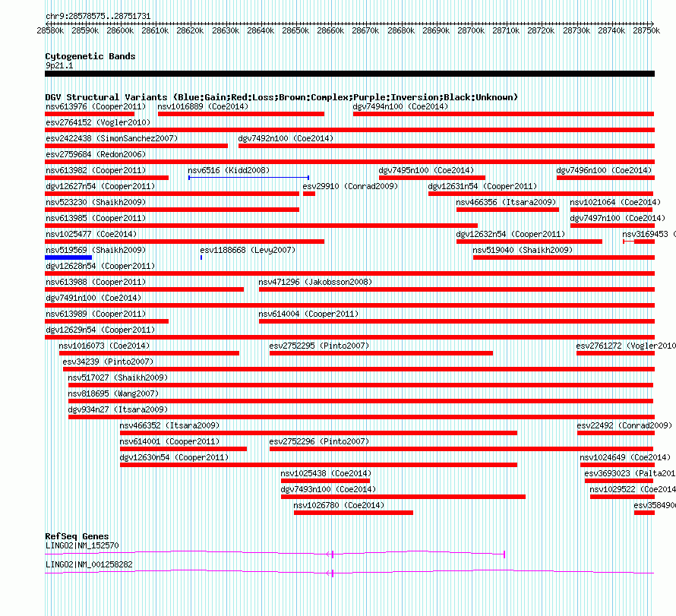The height and width of the screenshot is (616, 676).
Task: Select dgv12627n54 (Cooper2011) label
Action: tap(100, 186)
